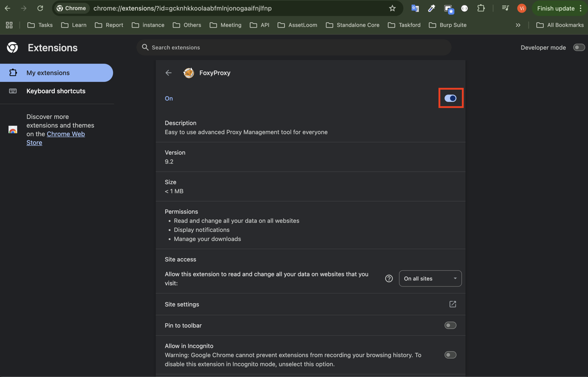Viewport: 588px width, 377px height.
Task: Select My extensions in sidebar
Action: 57,73
